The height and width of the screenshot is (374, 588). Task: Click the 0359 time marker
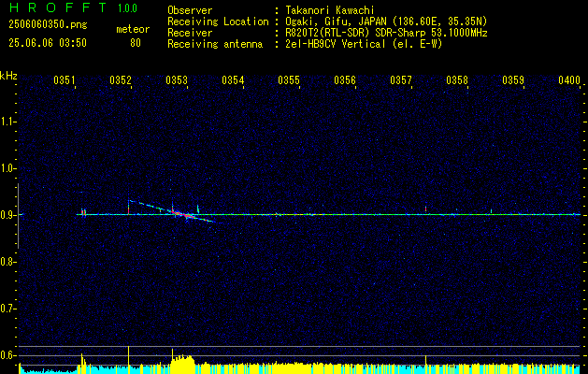(x=513, y=80)
